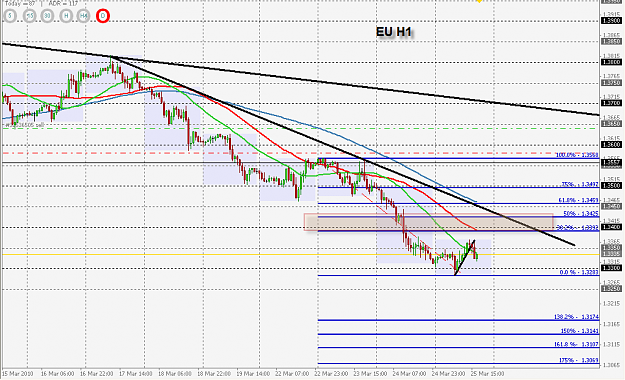Select the 30-minute timeframe circle button

point(47,16)
